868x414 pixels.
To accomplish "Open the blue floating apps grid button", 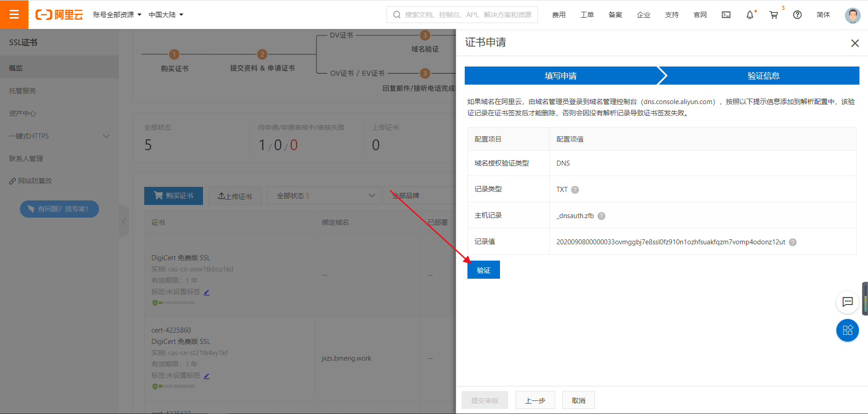I will pos(847,330).
